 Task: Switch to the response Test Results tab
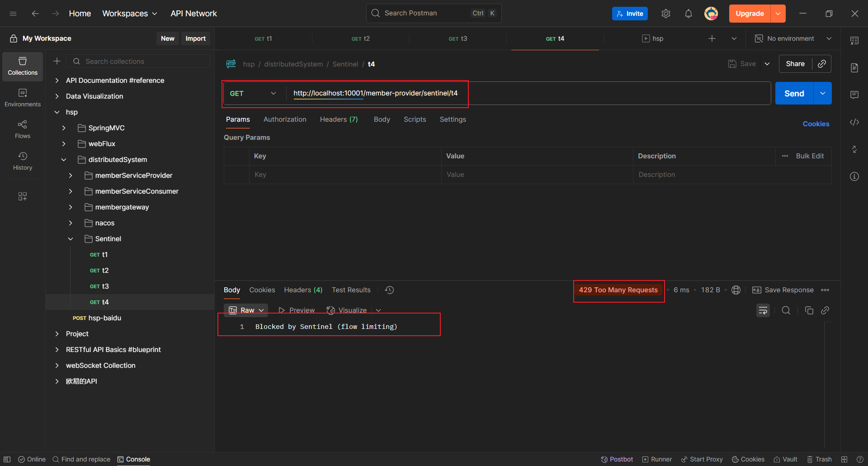(351, 290)
